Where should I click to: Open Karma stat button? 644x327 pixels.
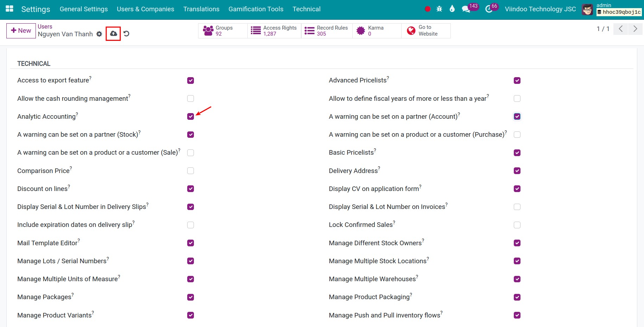coord(377,31)
